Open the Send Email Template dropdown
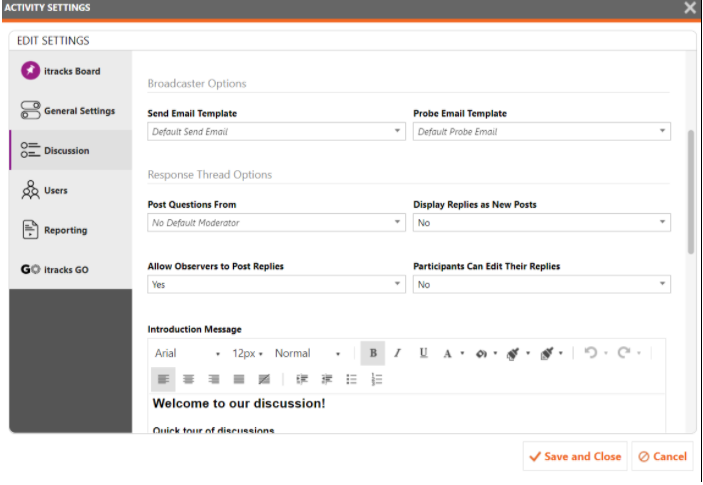Viewport: 703px width, 485px height. pos(276,132)
